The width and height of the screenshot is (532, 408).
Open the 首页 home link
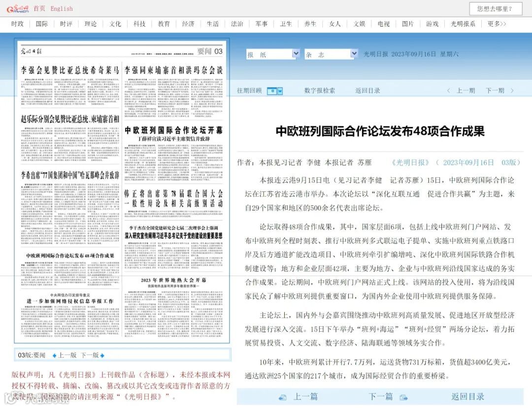pos(39,8)
